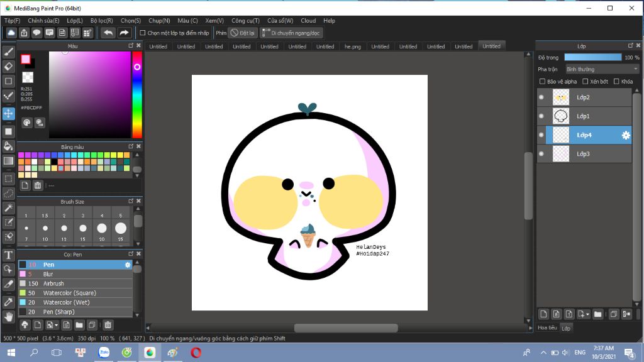This screenshot has height=362, width=644.
Task: Activate the Hand pan tool
Action: [x=9, y=316]
